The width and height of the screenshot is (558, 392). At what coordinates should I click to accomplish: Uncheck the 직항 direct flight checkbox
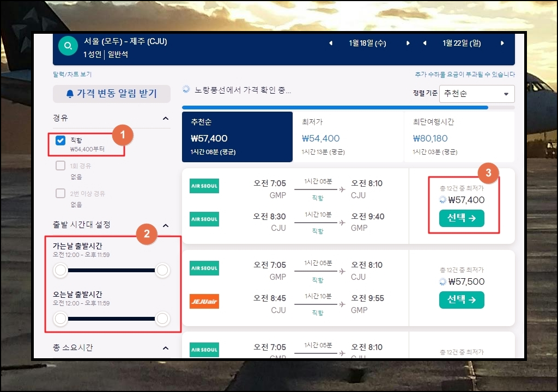click(60, 140)
